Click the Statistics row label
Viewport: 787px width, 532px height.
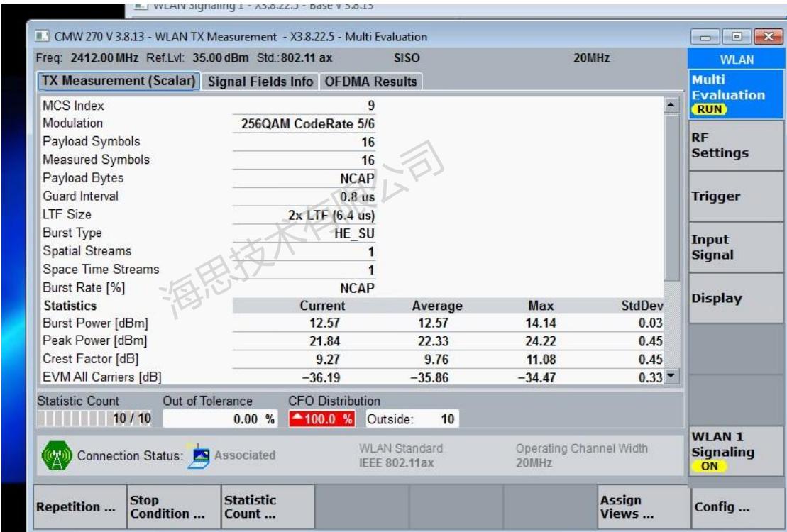[70, 306]
